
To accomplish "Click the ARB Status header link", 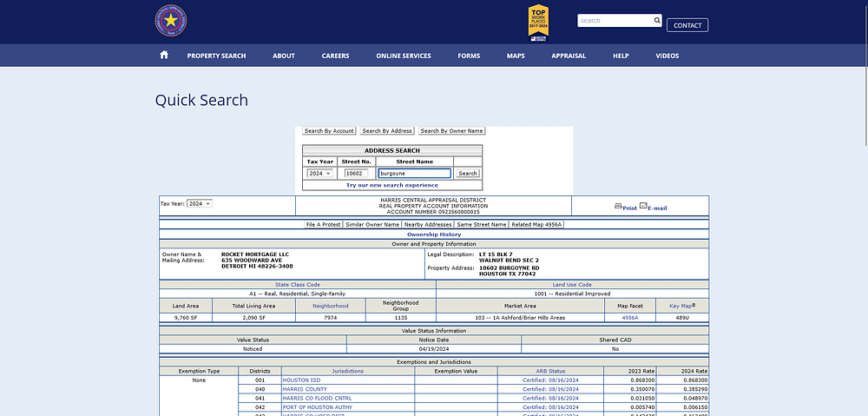I will (x=550, y=371).
